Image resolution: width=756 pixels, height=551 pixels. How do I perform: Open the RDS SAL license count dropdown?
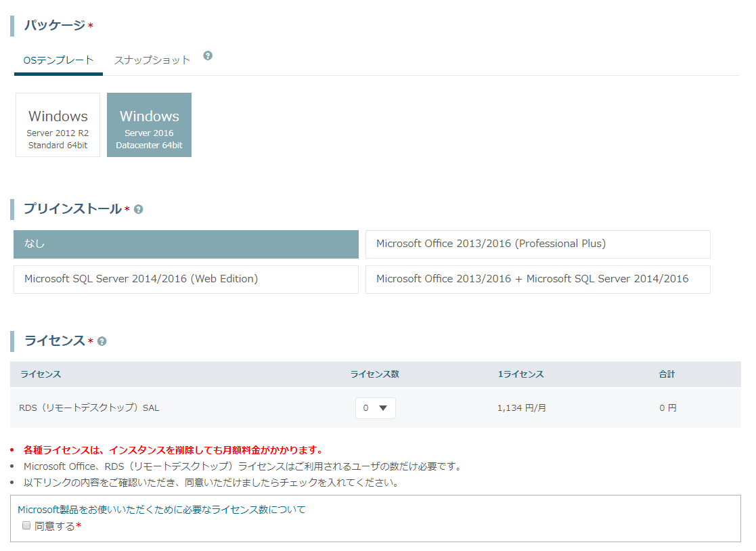(376, 408)
